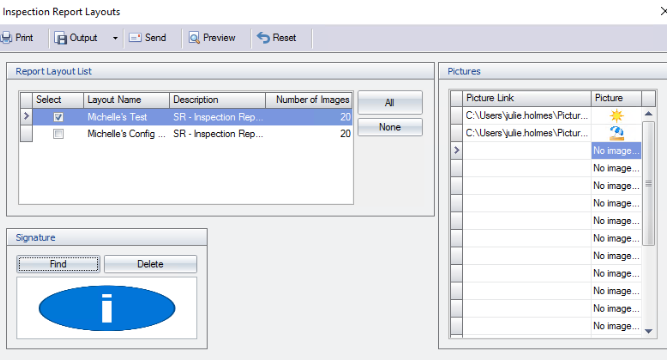Click the row header of Michelle's Config
Screen dimensions: 667x360
click(26, 134)
